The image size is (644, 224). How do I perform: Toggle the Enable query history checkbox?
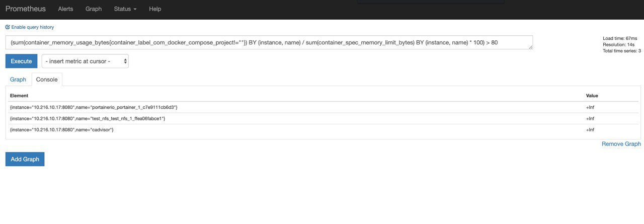click(x=30, y=27)
